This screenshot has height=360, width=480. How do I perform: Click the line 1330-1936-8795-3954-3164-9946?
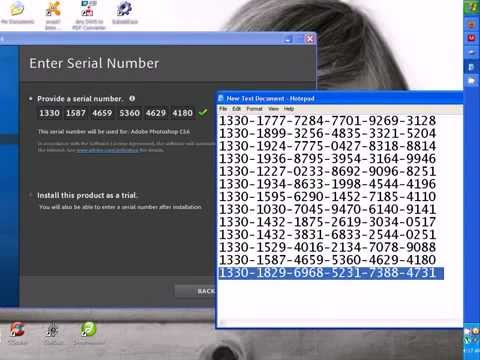[x=327, y=159]
